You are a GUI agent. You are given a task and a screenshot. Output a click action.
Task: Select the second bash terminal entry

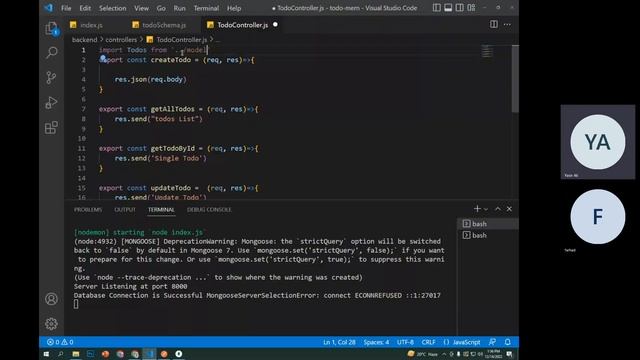click(x=488, y=236)
